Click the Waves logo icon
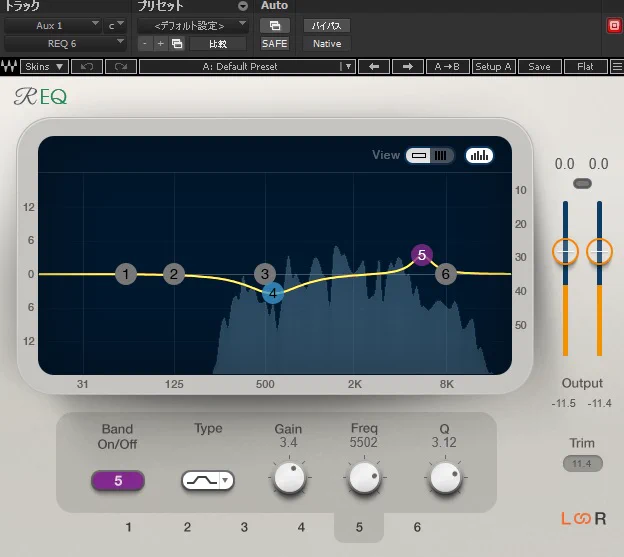624x557 pixels. click(9, 66)
